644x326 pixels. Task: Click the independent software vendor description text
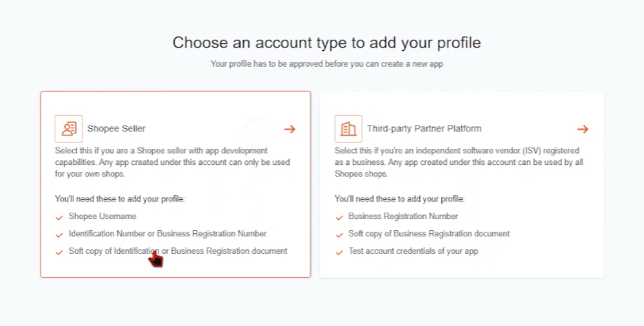tap(459, 163)
